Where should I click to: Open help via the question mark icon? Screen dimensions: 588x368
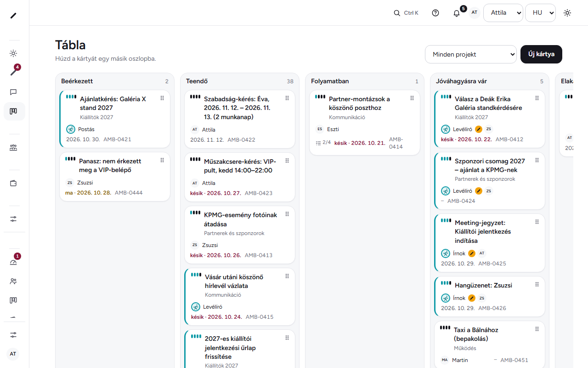point(435,13)
